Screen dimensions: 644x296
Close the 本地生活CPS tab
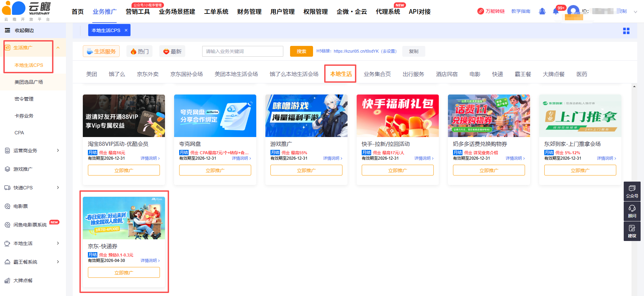pyautogui.click(x=126, y=30)
